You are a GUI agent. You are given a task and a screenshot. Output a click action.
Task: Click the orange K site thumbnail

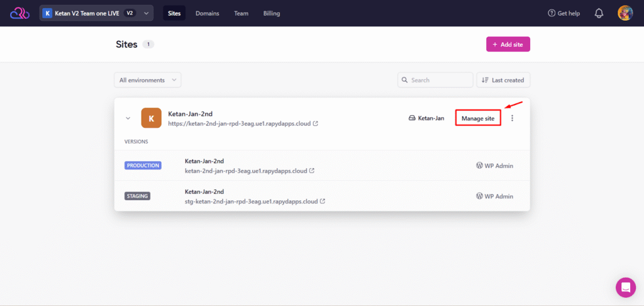pyautogui.click(x=151, y=118)
